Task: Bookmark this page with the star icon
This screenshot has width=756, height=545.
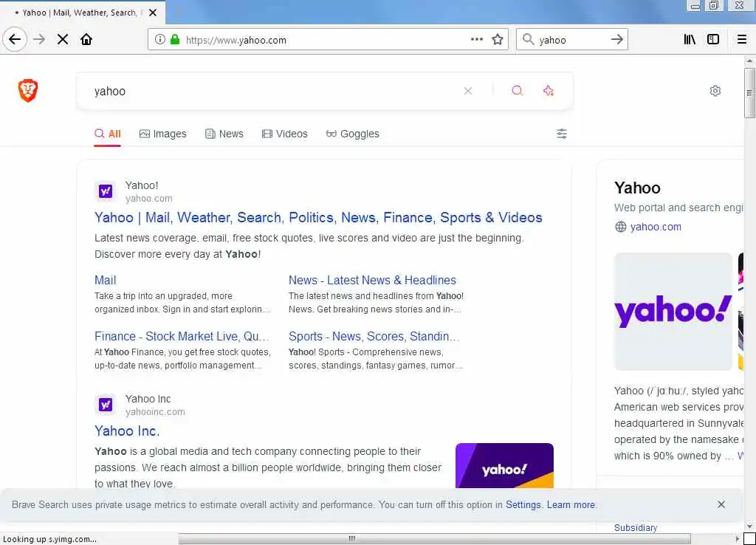Action: tap(498, 40)
